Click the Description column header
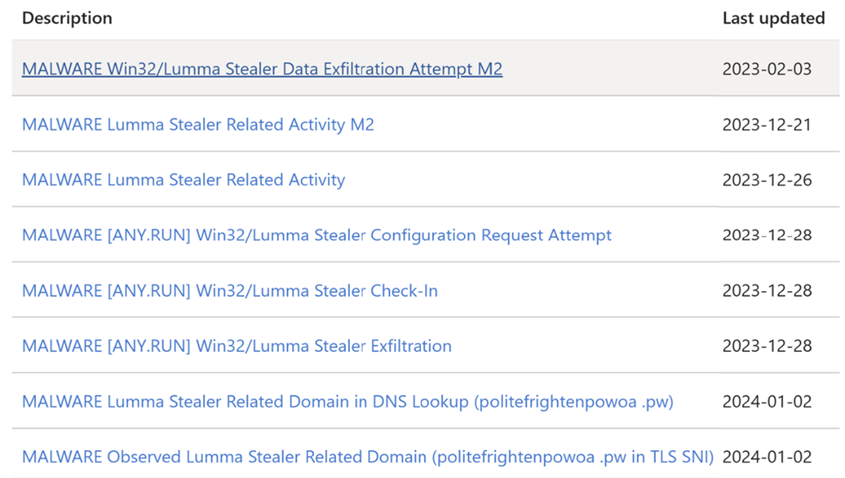Image resolution: width=845 pixels, height=478 pixels. [67, 18]
